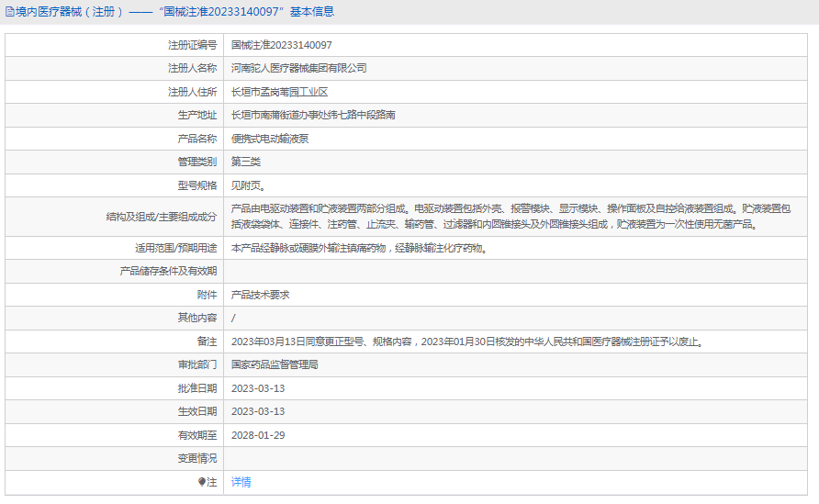819x504 pixels.
Task: Click the 生产地址 label
Action: 196,115
